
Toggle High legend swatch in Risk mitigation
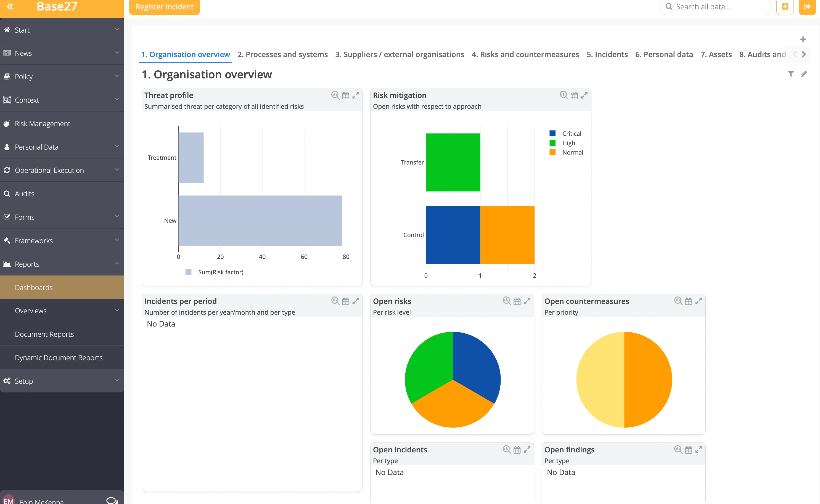click(x=552, y=143)
